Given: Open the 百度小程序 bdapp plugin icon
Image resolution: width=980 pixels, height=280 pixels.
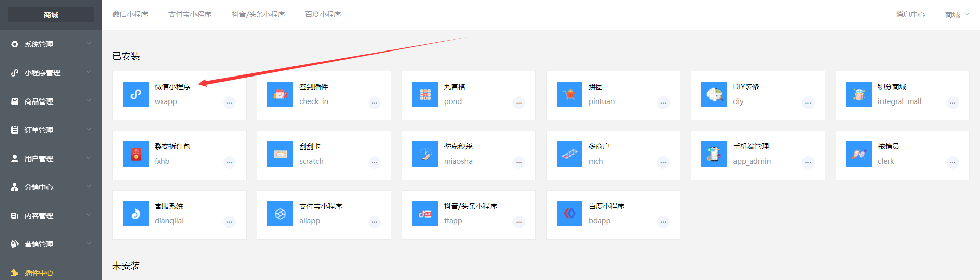Looking at the screenshot, I should [x=570, y=214].
